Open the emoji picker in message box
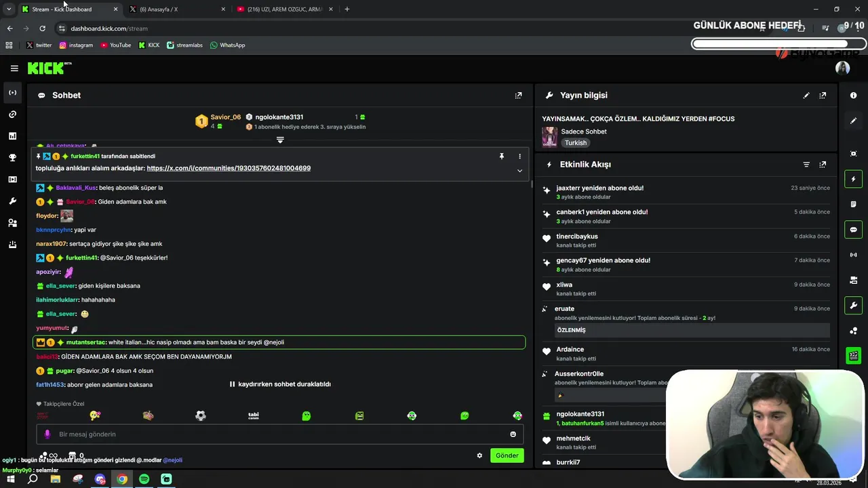The image size is (868, 488). coord(513,434)
